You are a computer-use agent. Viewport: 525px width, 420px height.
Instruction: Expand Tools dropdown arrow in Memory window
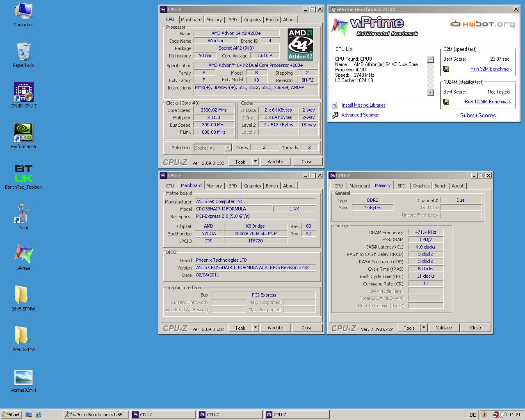pyautogui.click(x=424, y=328)
